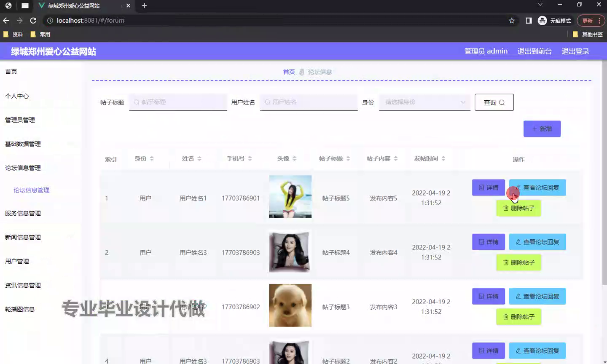Open the 资料 bookmark folder

point(13,35)
